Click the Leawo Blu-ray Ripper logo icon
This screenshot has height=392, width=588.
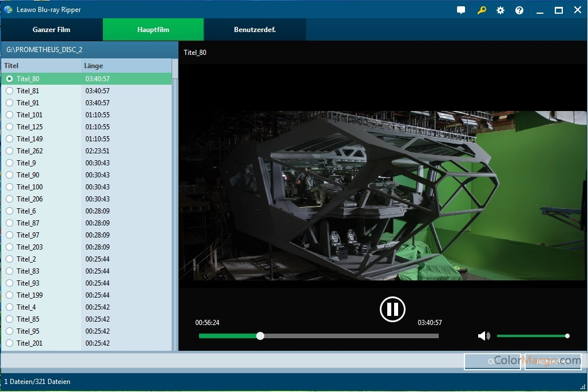[x=8, y=10]
